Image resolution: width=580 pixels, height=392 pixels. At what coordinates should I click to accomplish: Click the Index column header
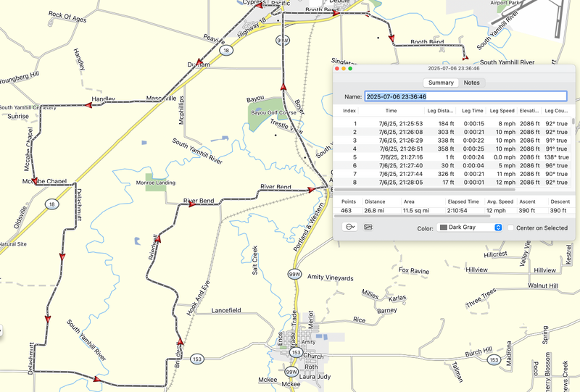[349, 111]
